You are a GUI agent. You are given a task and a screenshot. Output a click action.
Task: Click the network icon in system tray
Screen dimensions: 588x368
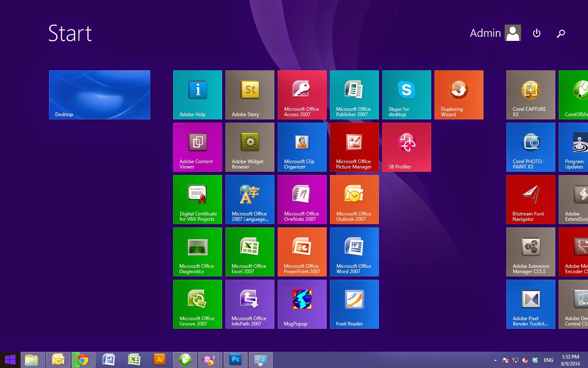[x=515, y=360]
